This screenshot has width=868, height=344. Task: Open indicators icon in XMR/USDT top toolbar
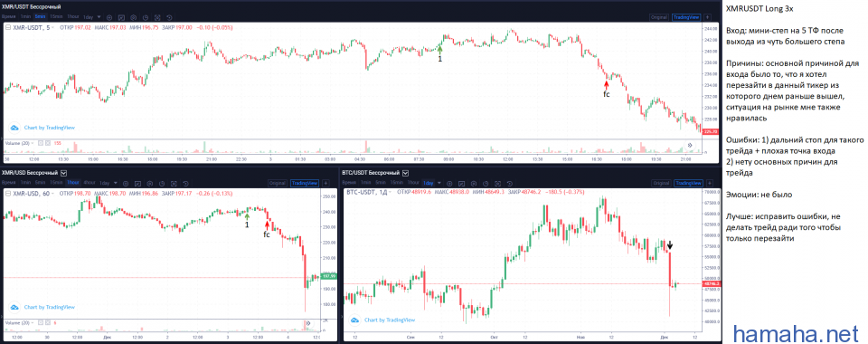pos(121,18)
